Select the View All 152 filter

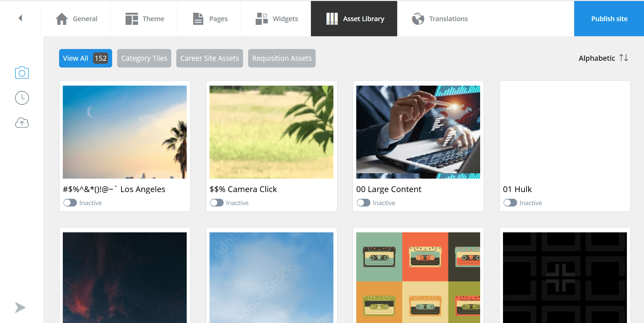(86, 58)
